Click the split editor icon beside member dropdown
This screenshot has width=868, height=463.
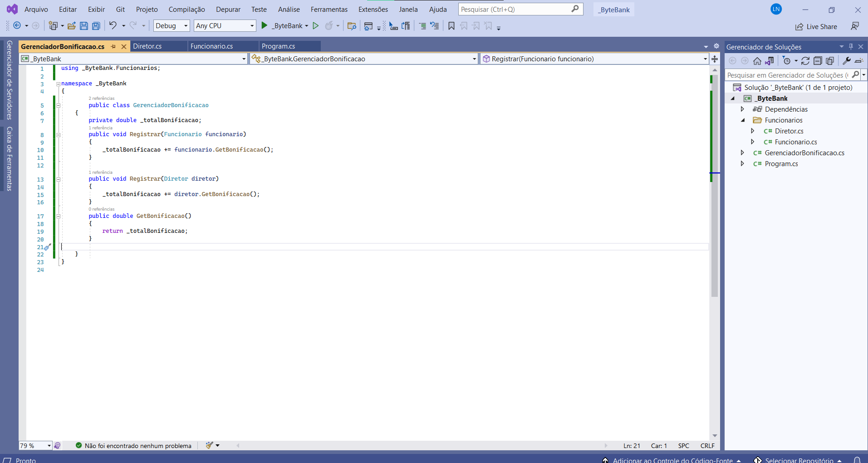[x=715, y=59]
